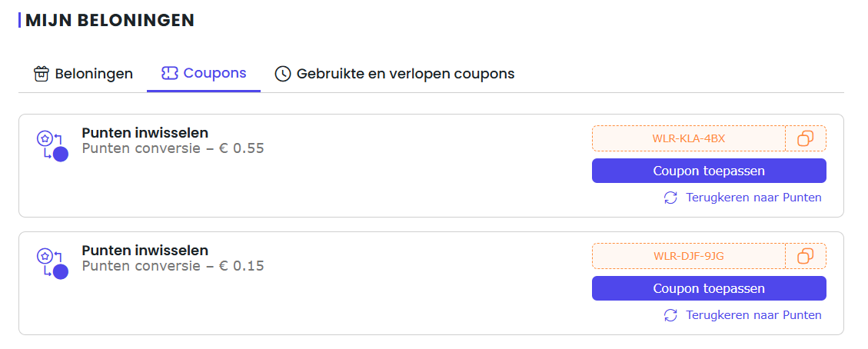Click the refresh icon for the € 0.55 coupon
This screenshot has width=868, height=349.
(x=670, y=198)
